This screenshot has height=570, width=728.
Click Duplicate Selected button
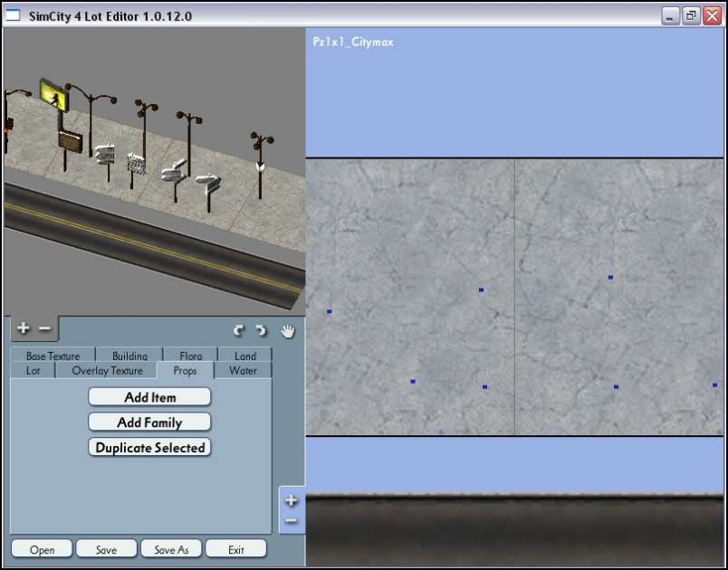point(149,447)
